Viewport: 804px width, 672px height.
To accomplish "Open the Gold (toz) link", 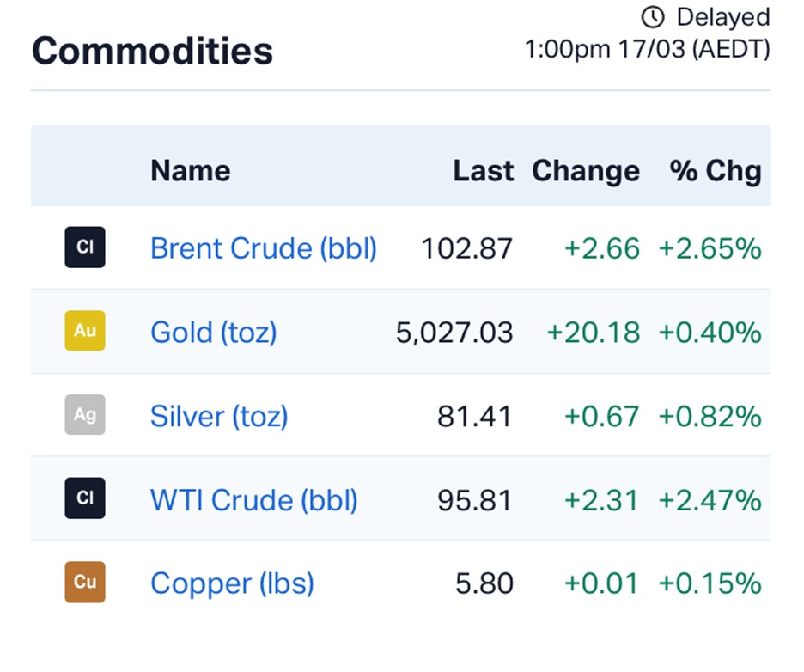I will (214, 332).
